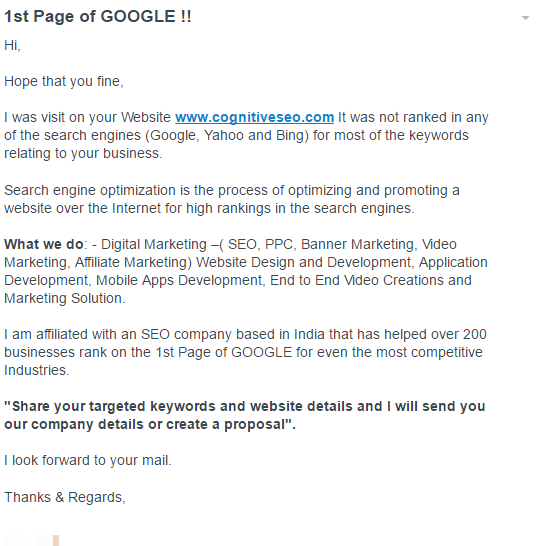
Task: Click 'our company details or create a proposal' text
Action: coord(150,424)
